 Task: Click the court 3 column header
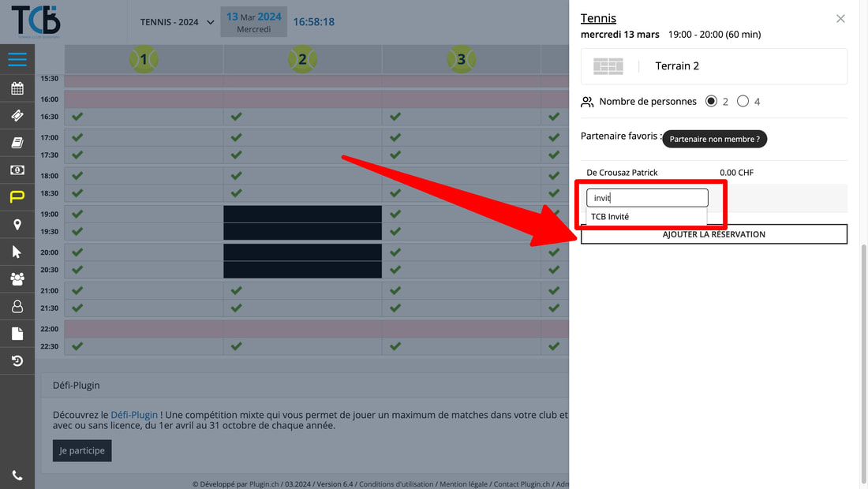461,59
